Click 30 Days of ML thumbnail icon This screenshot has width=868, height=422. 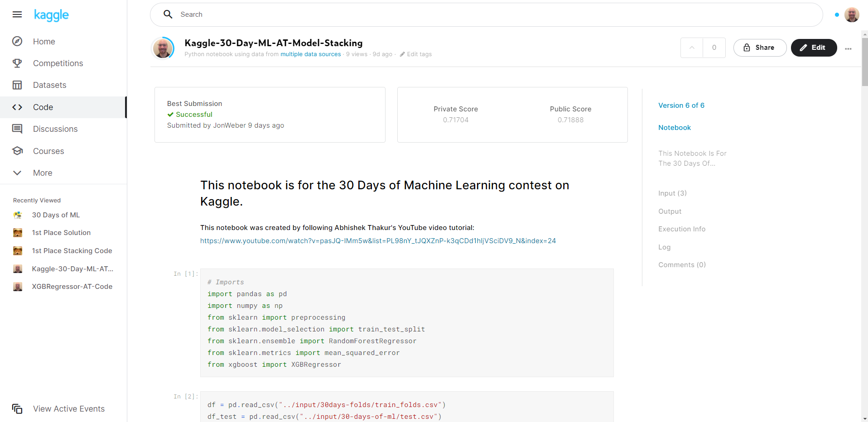click(x=18, y=215)
